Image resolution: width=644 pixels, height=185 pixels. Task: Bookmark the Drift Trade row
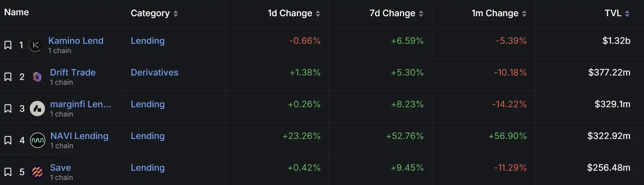(8, 77)
